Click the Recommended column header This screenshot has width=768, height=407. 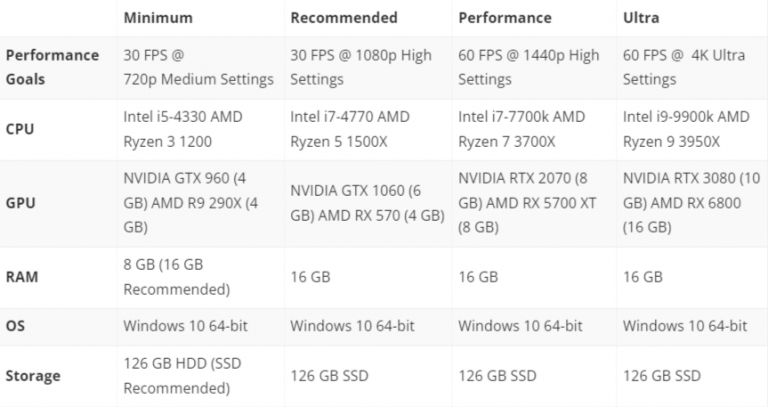344,18
